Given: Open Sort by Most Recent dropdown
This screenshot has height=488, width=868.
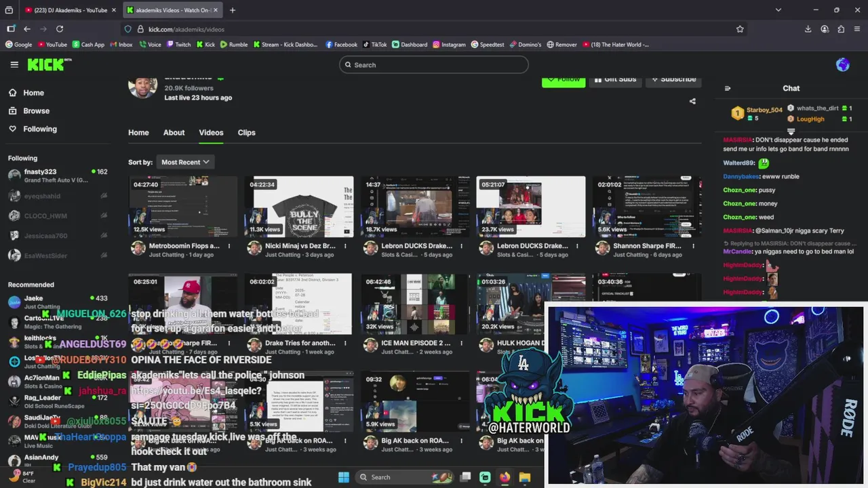Looking at the screenshot, I should click(185, 162).
